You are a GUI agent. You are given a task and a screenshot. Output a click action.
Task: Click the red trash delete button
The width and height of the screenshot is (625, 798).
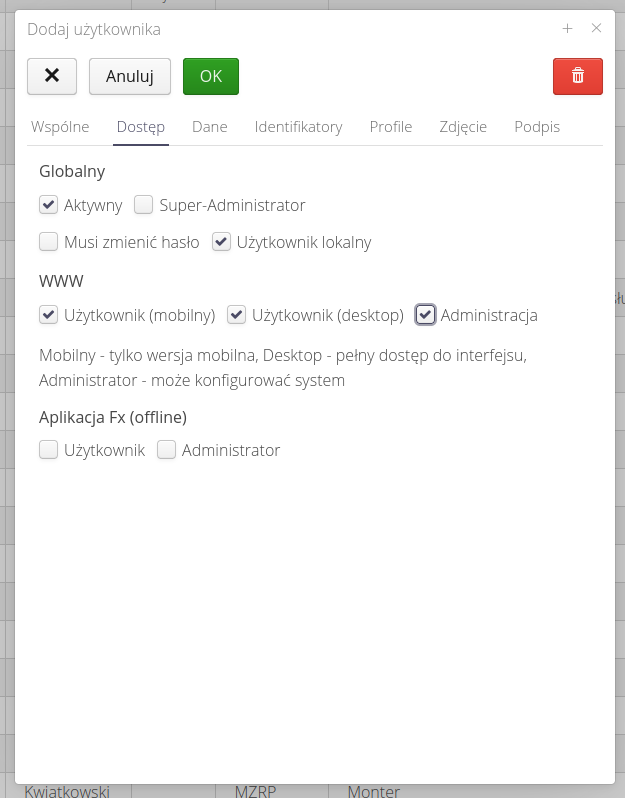[577, 76]
